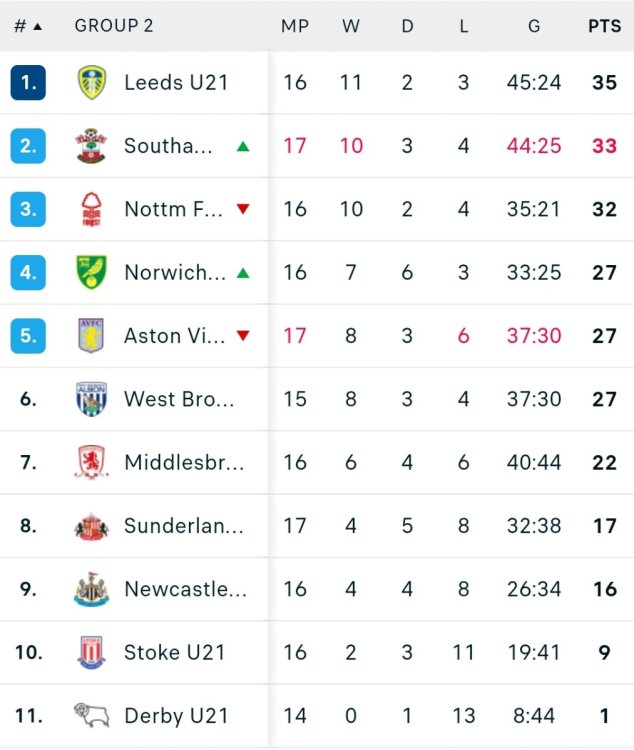Click the Norwich canary crest icon
634x750 pixels.
pos(92,272)
